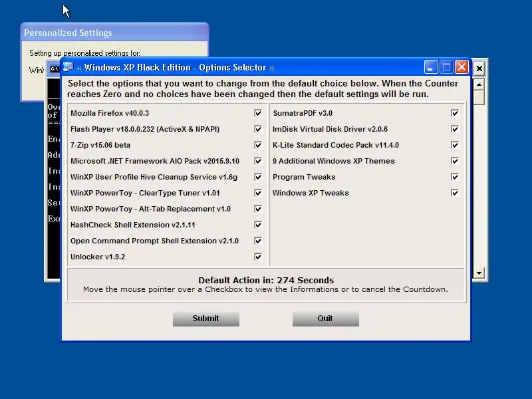Toggle ClearType Tuner v1.01 PowerToy checkbox

(258, 193)
